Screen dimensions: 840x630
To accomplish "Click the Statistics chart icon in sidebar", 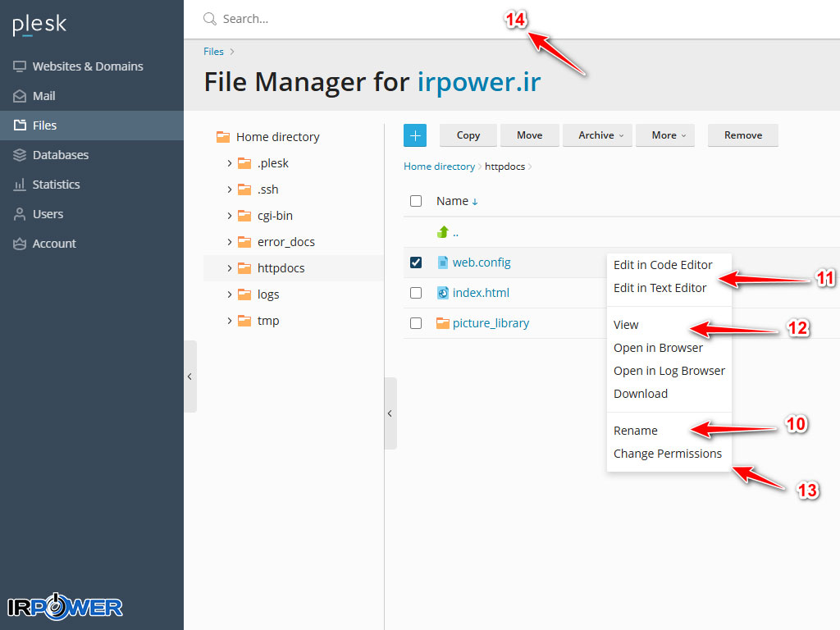I will click(19, 185).
